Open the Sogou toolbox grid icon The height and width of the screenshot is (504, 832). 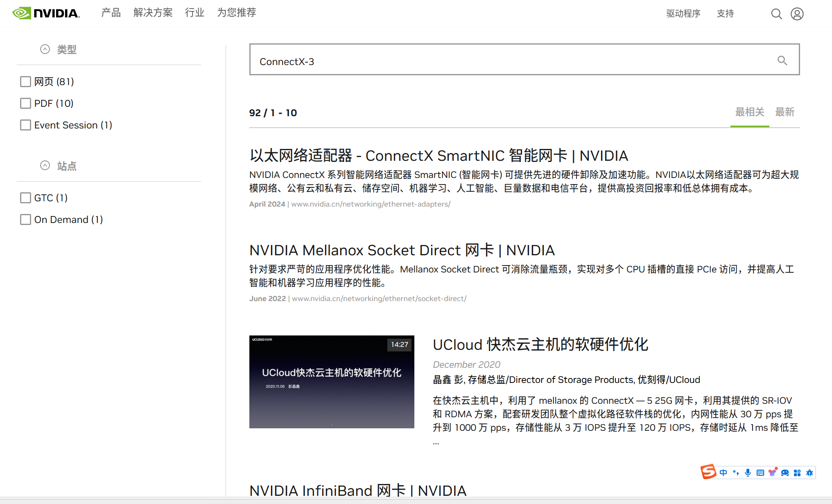click(x=797, y=473)
